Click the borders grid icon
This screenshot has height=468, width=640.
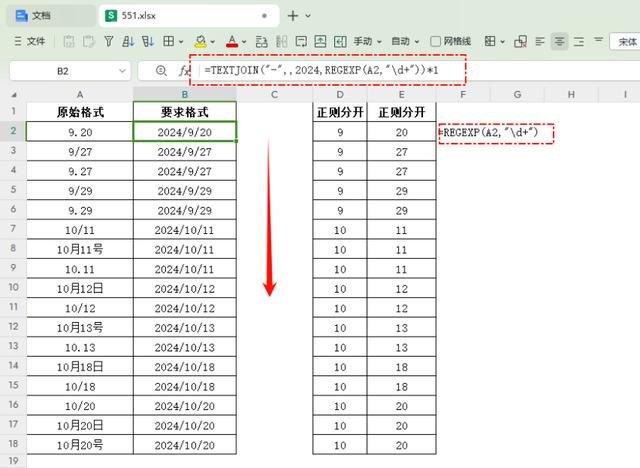(x=168, y=41)
